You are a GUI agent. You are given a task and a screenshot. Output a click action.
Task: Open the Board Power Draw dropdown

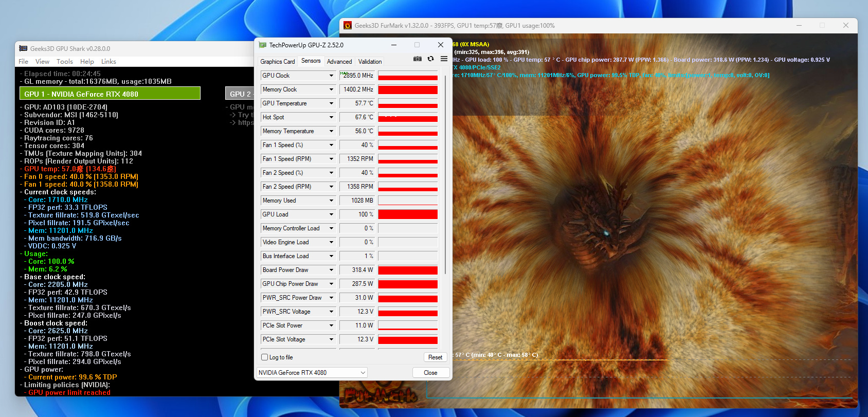[x=332, y=270]
